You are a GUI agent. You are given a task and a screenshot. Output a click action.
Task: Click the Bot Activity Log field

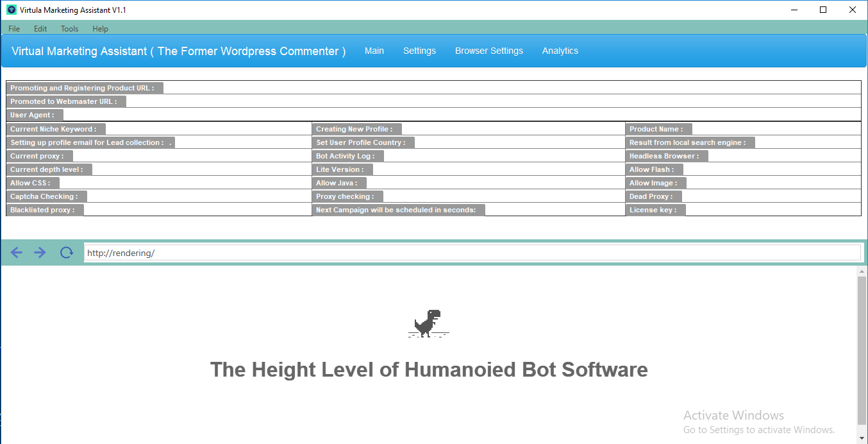(347, 155)
